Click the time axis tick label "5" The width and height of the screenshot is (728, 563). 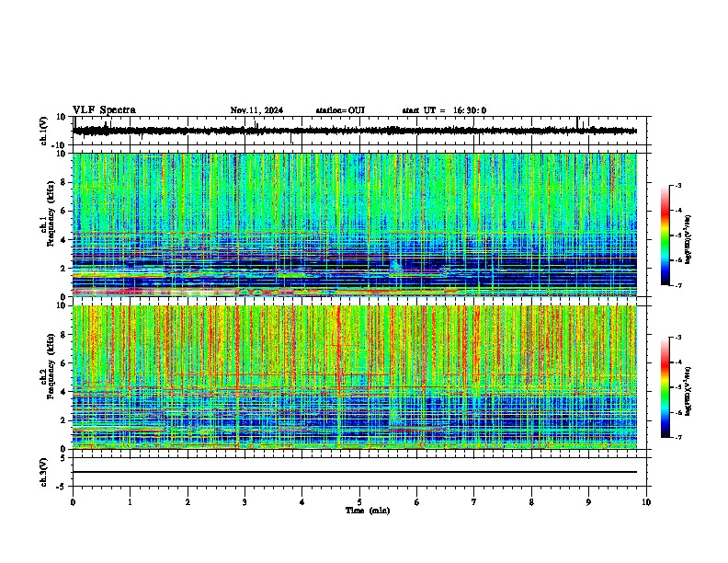coord(359,502)
